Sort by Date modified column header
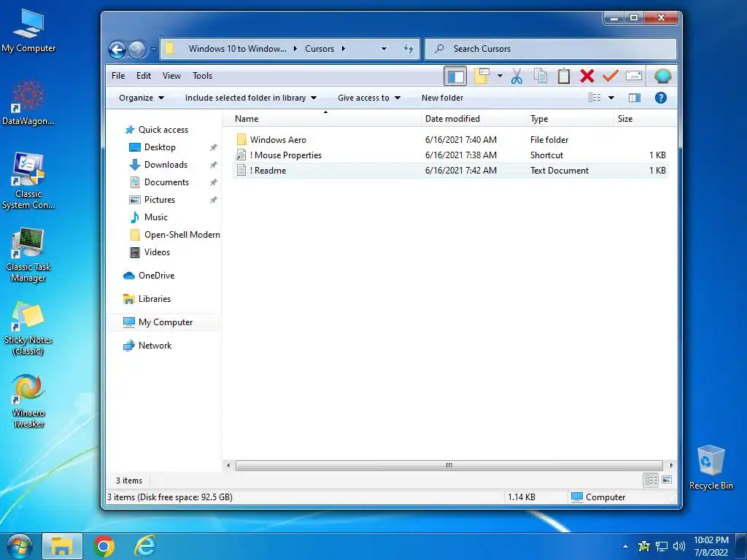The width and height of the screenshot is (747, 560). 473,119
